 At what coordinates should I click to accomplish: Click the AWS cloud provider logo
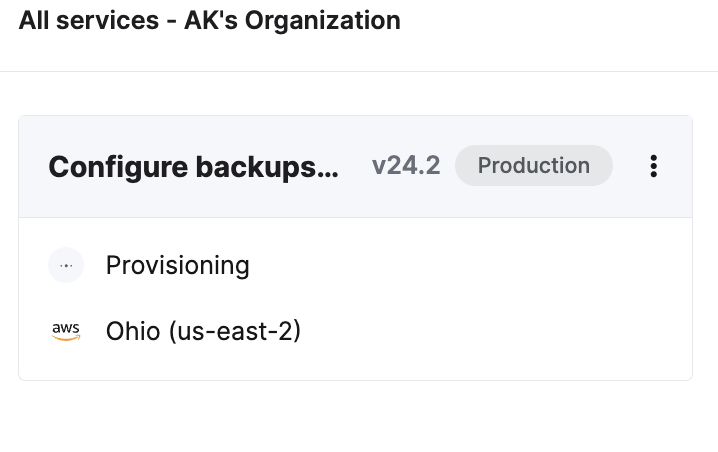tap(66, 331)
